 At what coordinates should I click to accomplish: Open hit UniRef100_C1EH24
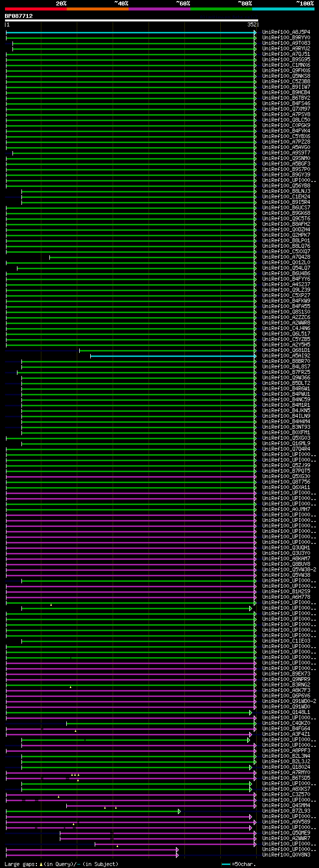pyautogui.click(x=286, y=196)
